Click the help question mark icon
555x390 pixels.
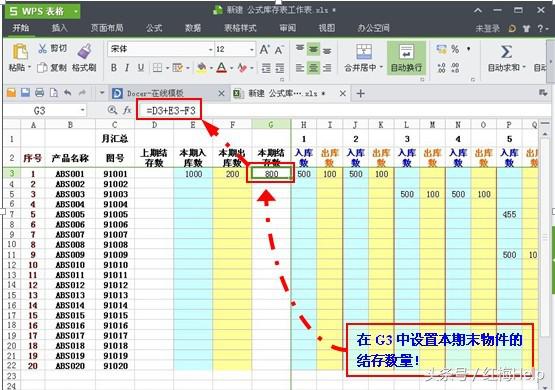coord(541,28)
